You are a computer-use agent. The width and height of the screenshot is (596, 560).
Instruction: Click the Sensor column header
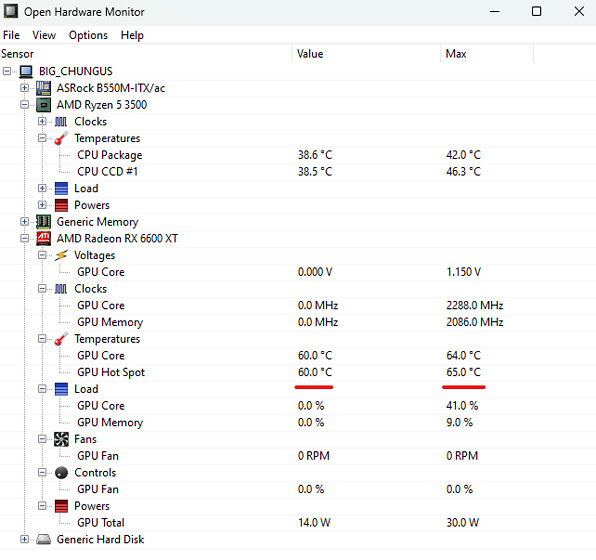coord(146,54)
